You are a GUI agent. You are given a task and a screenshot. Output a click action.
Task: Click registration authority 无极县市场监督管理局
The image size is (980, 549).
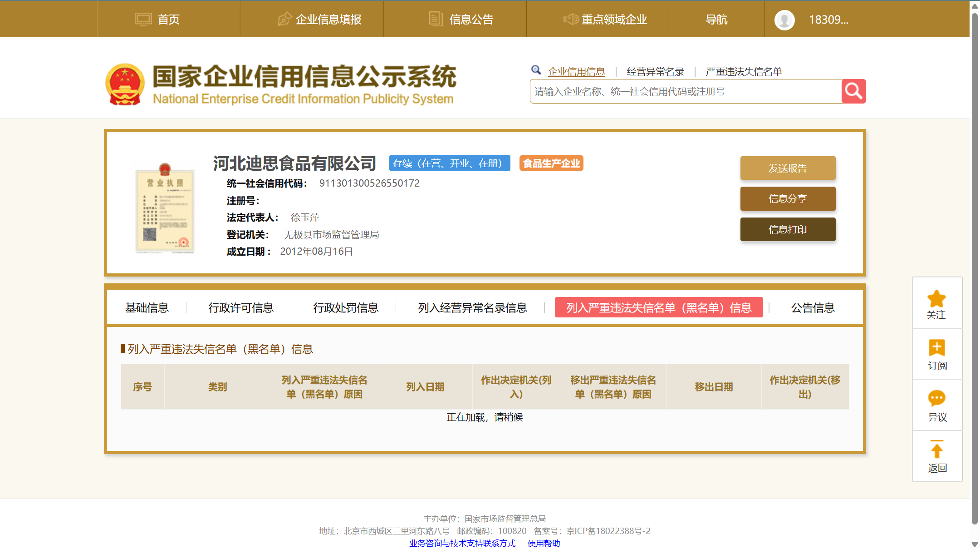click(331, 234)
